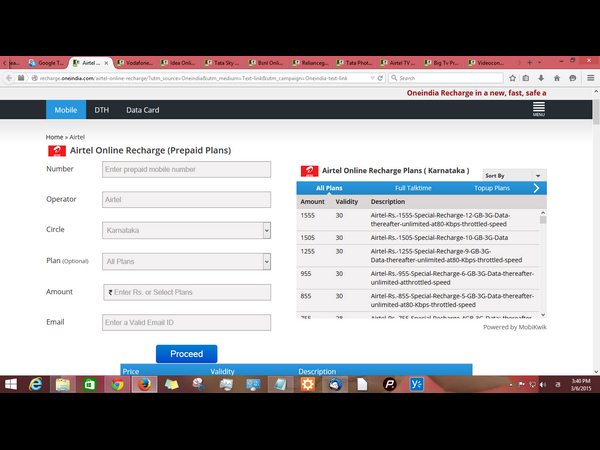Viewport: 600px width, 450px height.
Task: Open the Circle dropdown showing Karnataka
Action: [x=186, y=230]
